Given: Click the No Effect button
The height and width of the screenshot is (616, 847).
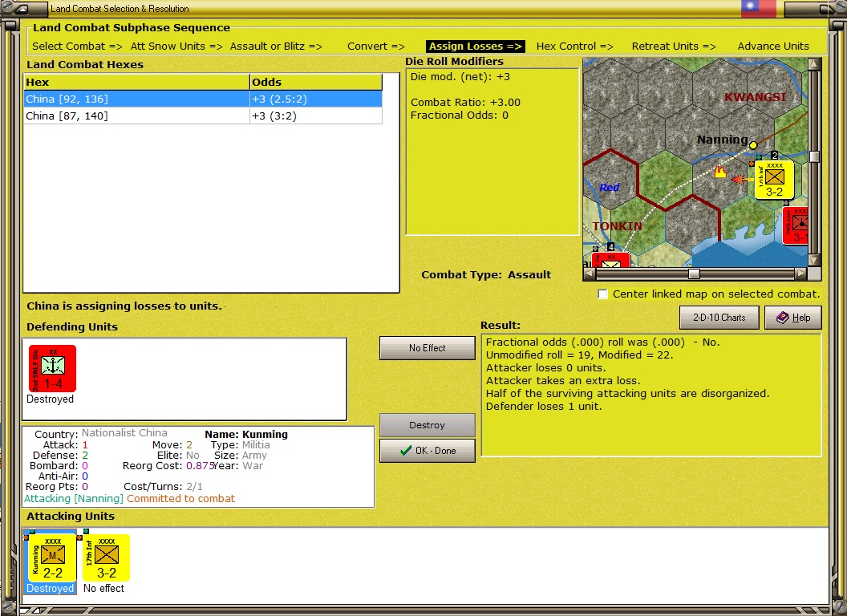Looking at the screenshot, I should point(428,348).
